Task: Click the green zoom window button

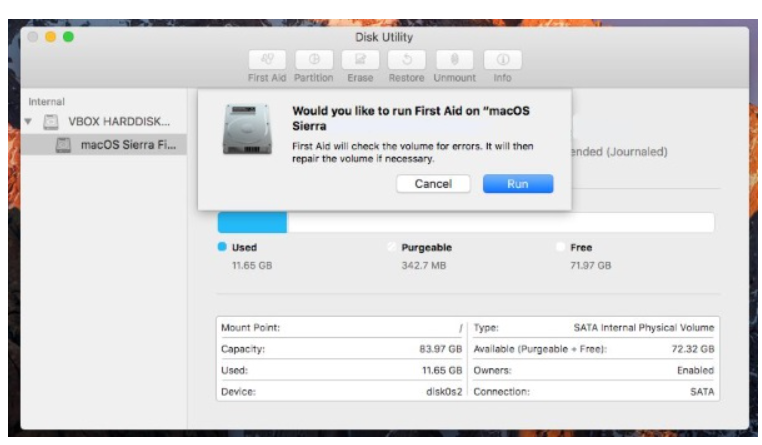Action: point(69,37)
